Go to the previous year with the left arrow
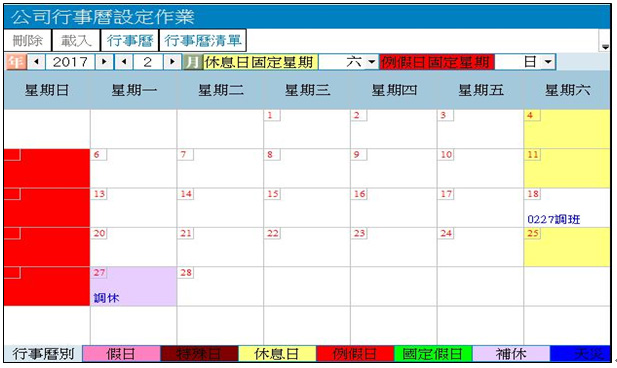The image size is (617, 368). pos(36,62)
